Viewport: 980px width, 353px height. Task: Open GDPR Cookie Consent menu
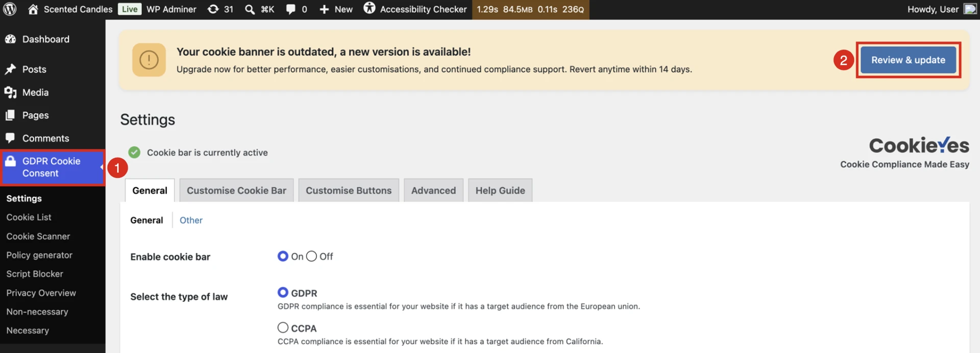53,167
